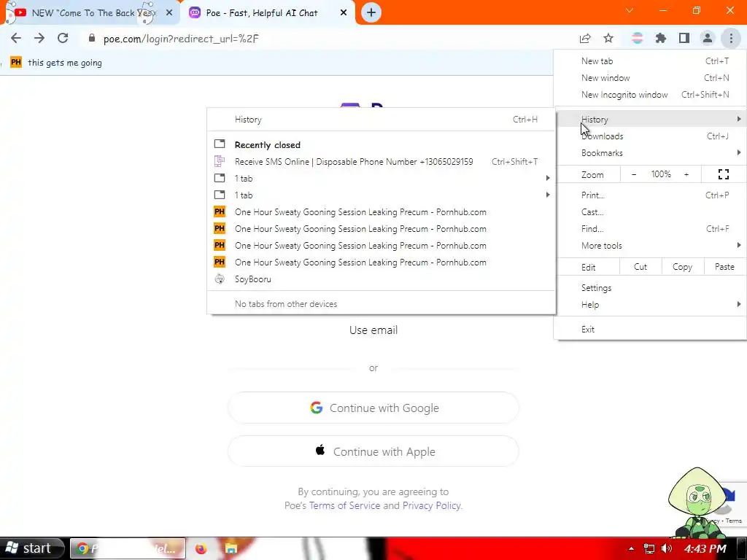Open the Extensions puzzle-piece icon
The image size is (747, 560).
tap(660, 39)
